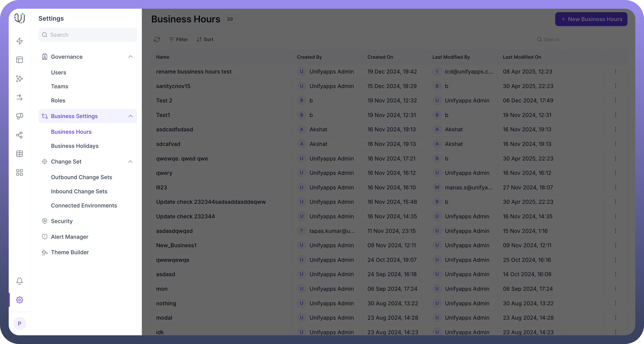This screenshot has width=644, height=344.
Task: Collapse the Business Settings section
Action: [x=131, y=116]
